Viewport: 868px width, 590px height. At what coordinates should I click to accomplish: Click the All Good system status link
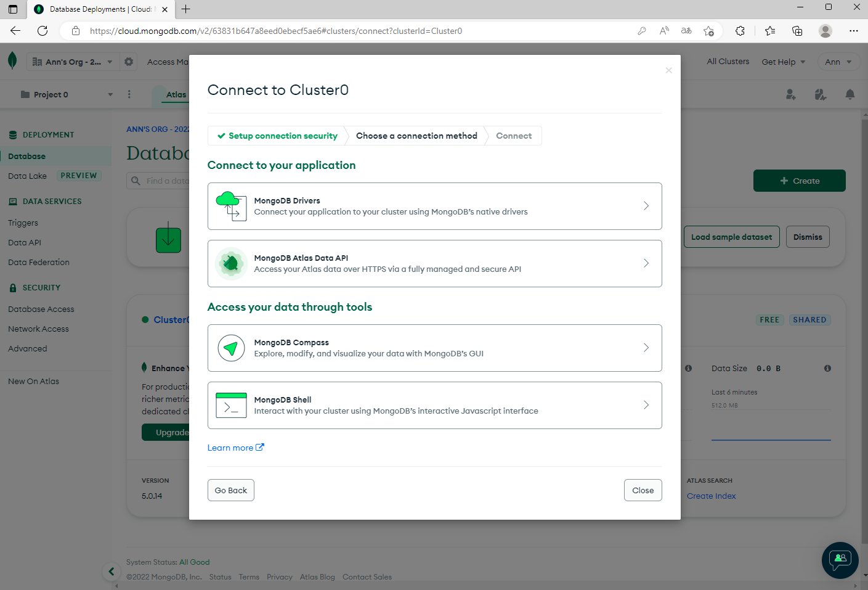click(x=195, y=562)
